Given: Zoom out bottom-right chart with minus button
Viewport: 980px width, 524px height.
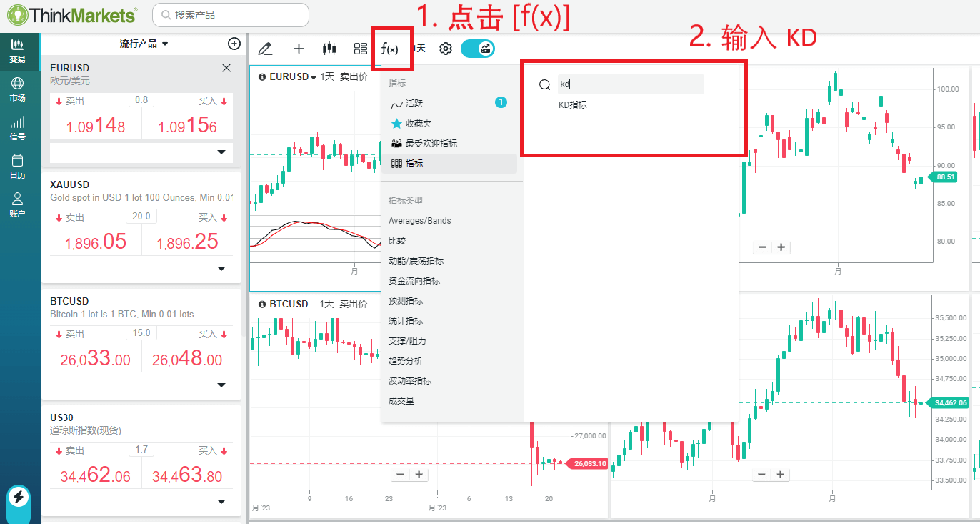Looking at the screenshot, I should (x=762, y=475).
